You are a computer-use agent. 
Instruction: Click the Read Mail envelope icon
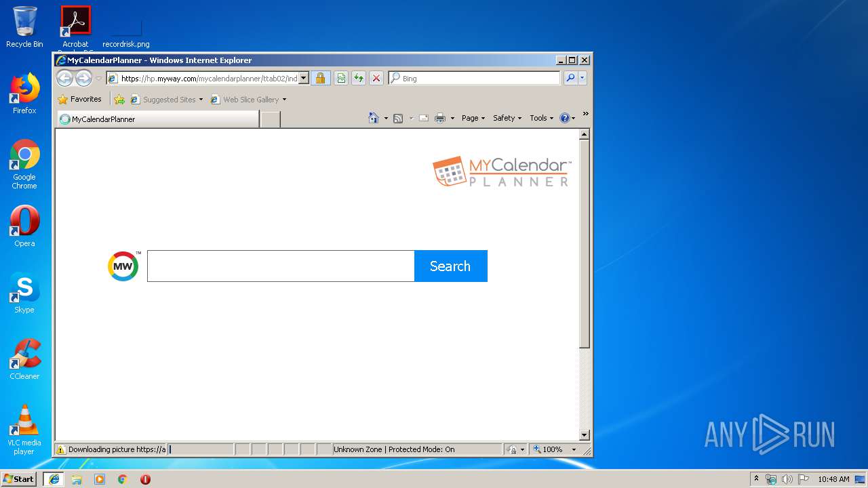click(x=424, y=118)
